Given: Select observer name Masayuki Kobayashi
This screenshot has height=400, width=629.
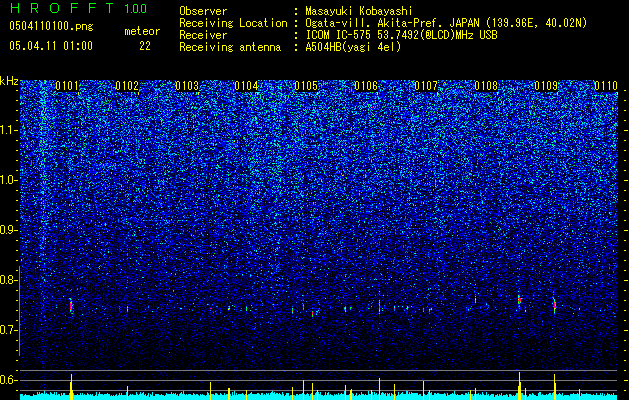Looking at the screenshot, I should 359,11.
